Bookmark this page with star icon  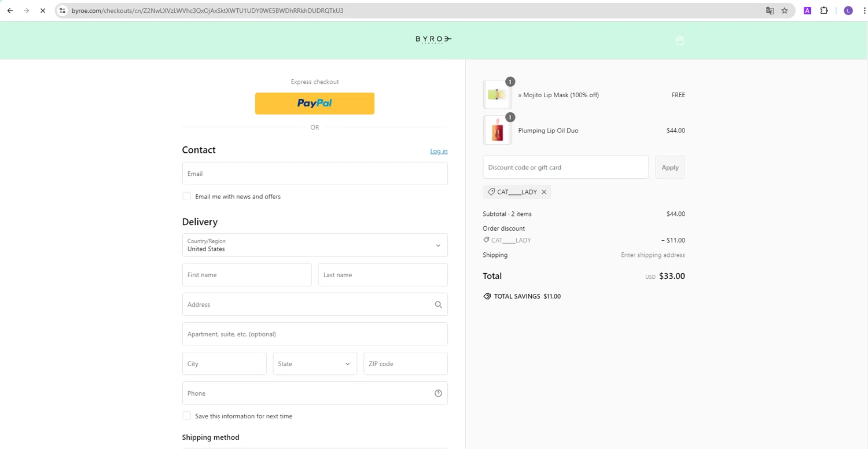tap(785, 10)
